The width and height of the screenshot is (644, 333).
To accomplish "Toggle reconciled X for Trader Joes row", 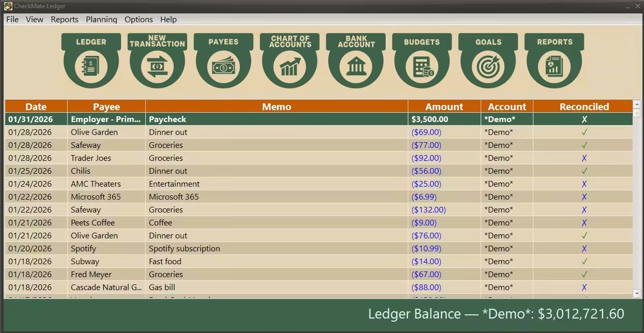I will [x=584, y=158].
